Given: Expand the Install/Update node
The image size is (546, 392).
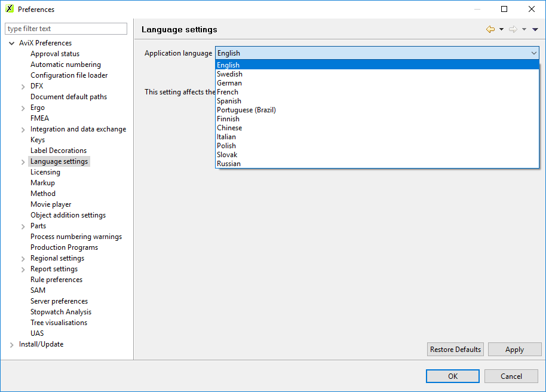Looking at the screenshot, I should 11,344.
